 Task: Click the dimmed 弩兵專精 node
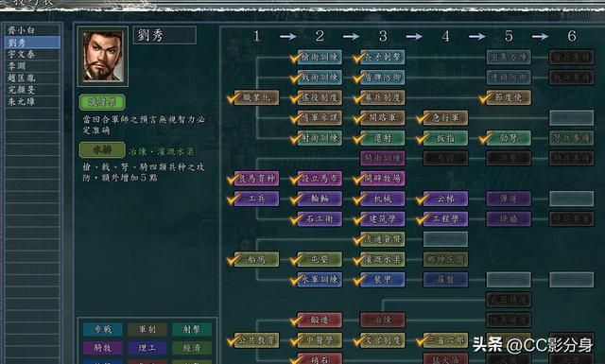571,138
